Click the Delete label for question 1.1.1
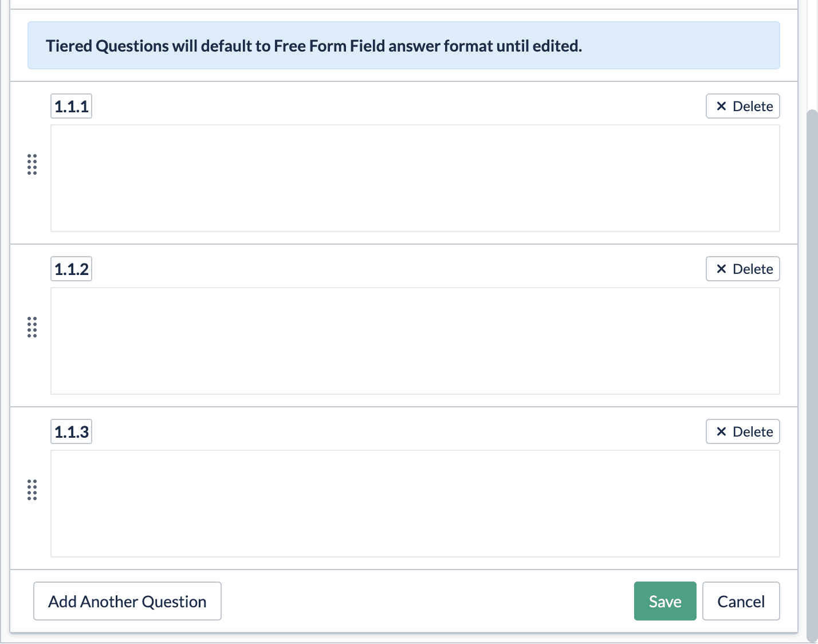Viewport: 818px width, 644px height. (x=752, y=107)
